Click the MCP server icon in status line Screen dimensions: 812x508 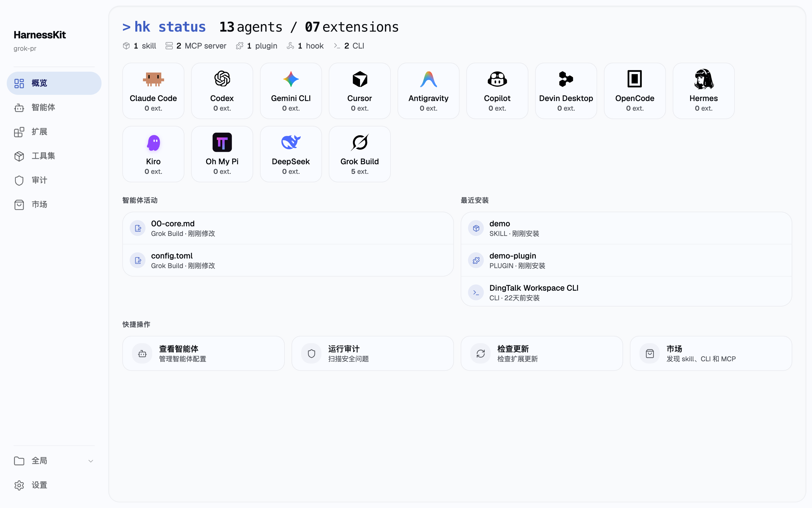(169, 46)
